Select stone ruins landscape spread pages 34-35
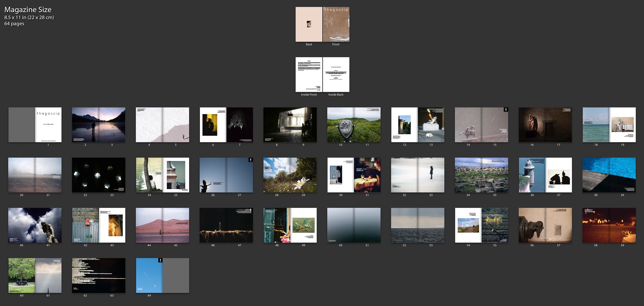Viewport: 644px width, 306px height. pos(481,175)
